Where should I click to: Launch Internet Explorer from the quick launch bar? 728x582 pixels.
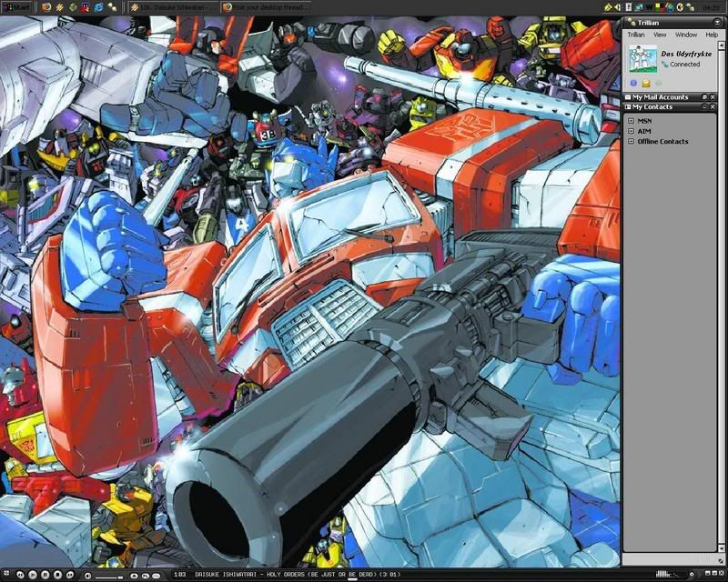(x=97, y=6)
